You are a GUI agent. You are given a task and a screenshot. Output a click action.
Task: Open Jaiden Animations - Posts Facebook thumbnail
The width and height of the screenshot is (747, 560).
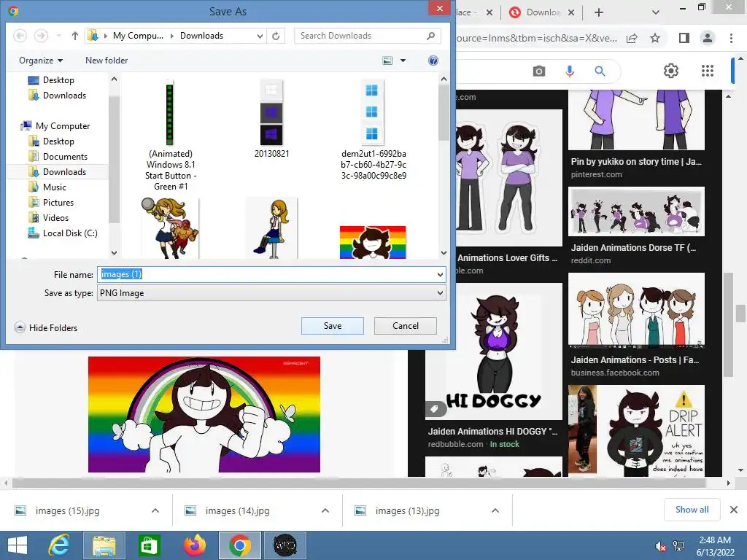pos(636,311)
